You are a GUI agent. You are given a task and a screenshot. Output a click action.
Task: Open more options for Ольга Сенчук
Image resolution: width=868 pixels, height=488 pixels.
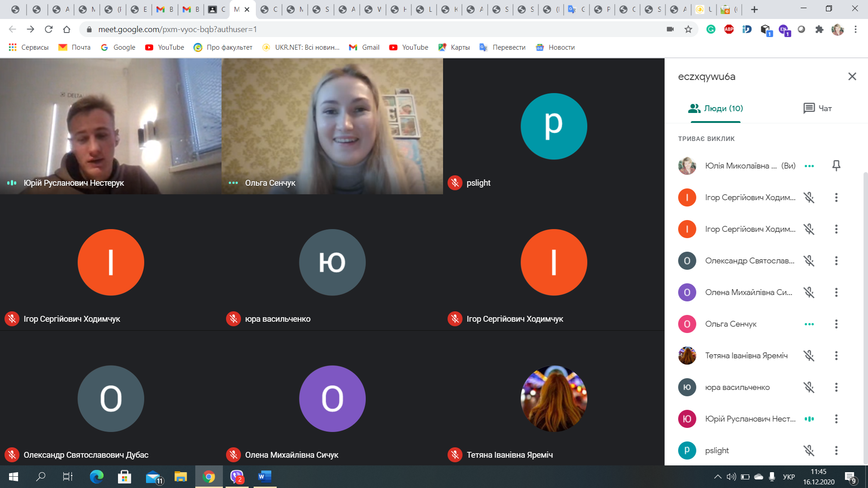tap(836, 324)
